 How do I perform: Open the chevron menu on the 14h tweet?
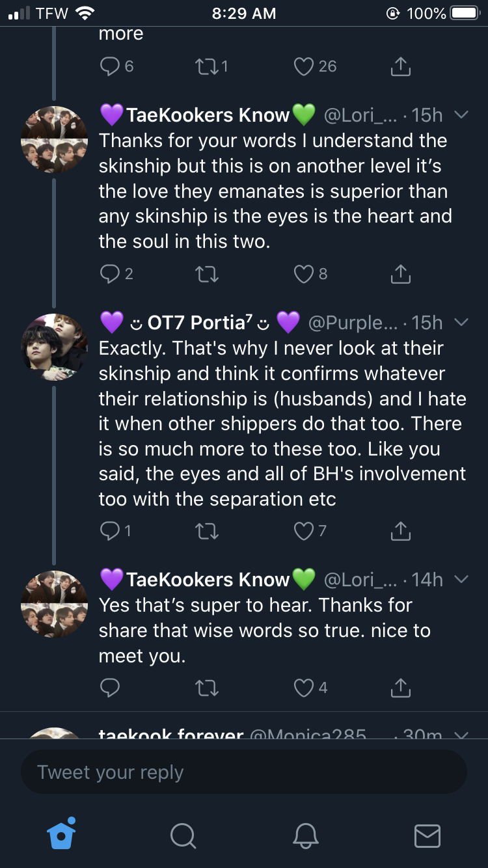461,579
